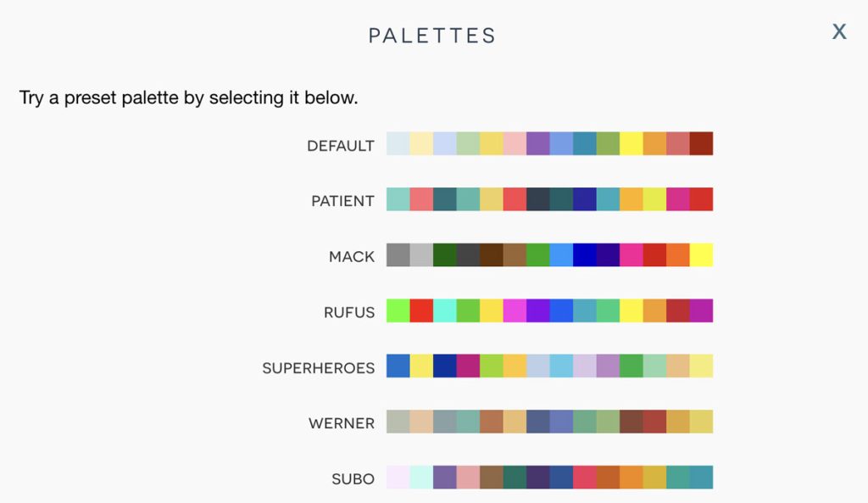
Task: Click the bright green swatch starting the RUFUS strip
Action: 398,311
